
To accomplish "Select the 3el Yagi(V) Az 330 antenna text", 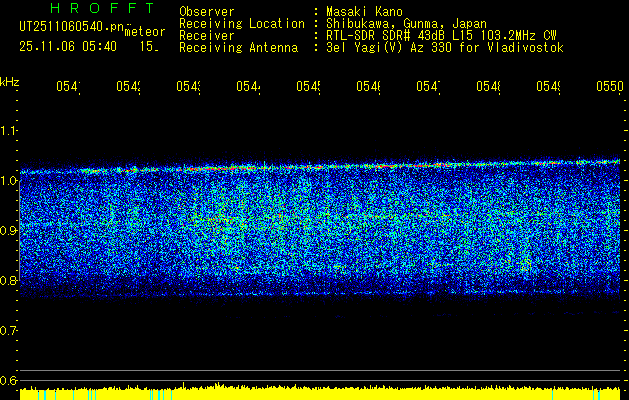I will 445,48.
